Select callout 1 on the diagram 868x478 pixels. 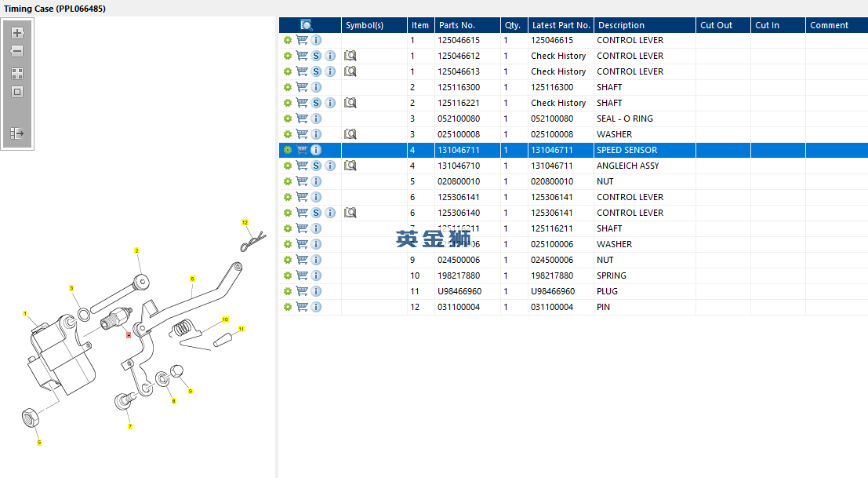24,314
